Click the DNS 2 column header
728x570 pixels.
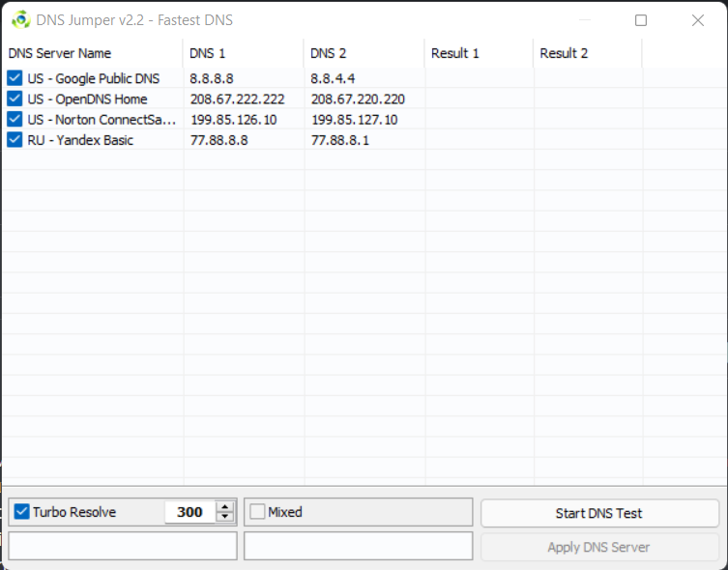point(364,53)
